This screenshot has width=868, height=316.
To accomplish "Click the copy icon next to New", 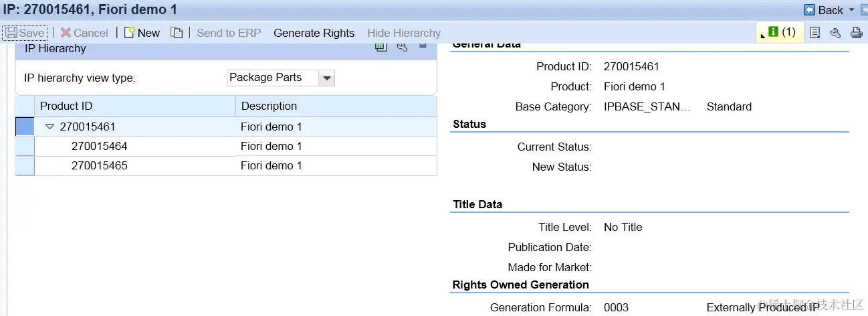I will coord(177,33).
